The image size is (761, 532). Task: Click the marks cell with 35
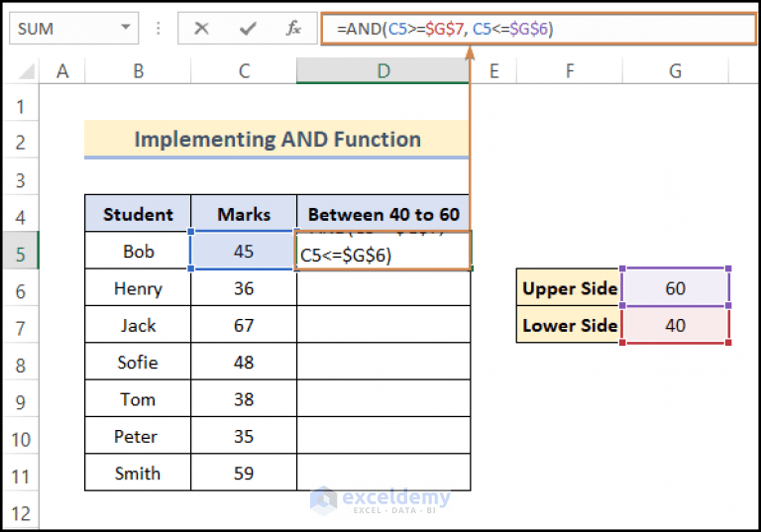pyautogui.click(x=244, y=436)
